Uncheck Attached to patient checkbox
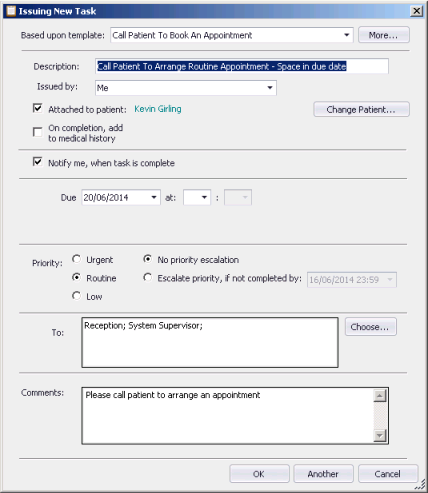This screenshot has width=428, height=493. coord(38,108)
